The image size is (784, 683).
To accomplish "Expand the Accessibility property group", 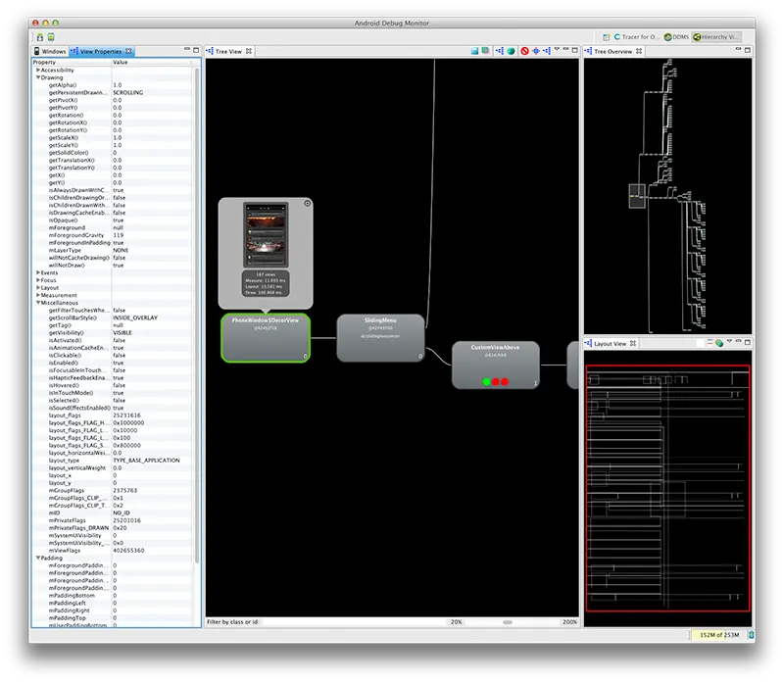I will 38,71.
